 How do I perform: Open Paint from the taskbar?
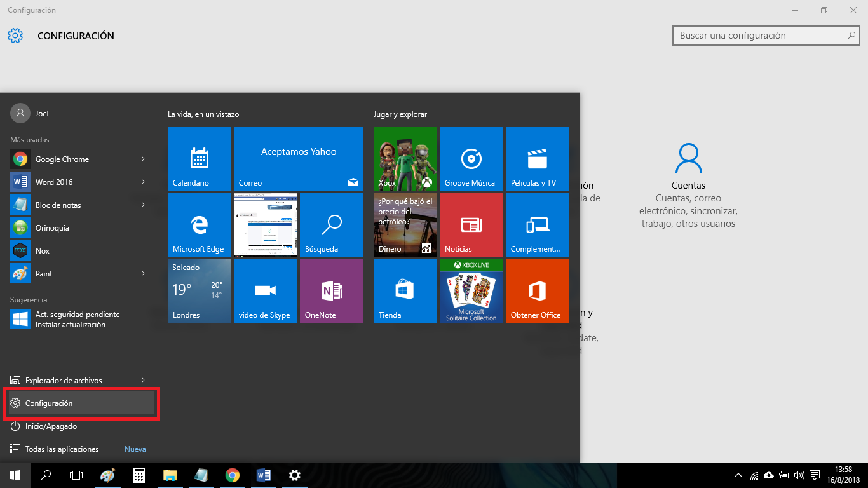tap(108, 475)
